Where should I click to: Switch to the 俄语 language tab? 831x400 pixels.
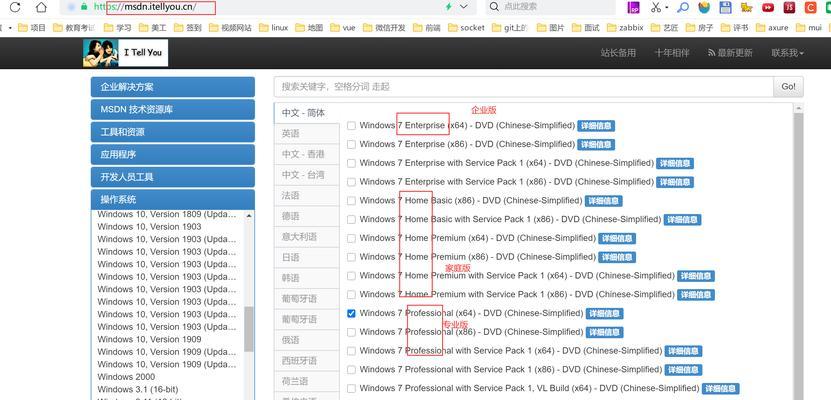click(x=306, y=340)
